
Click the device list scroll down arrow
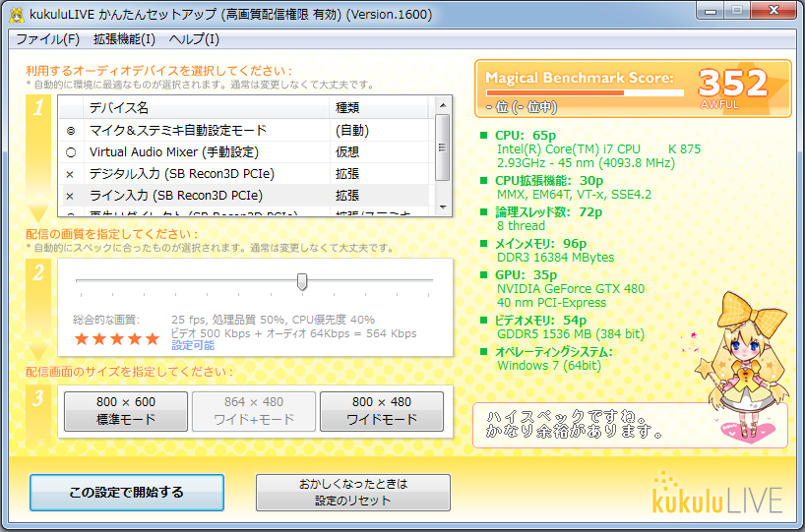[x=443, y=207]
